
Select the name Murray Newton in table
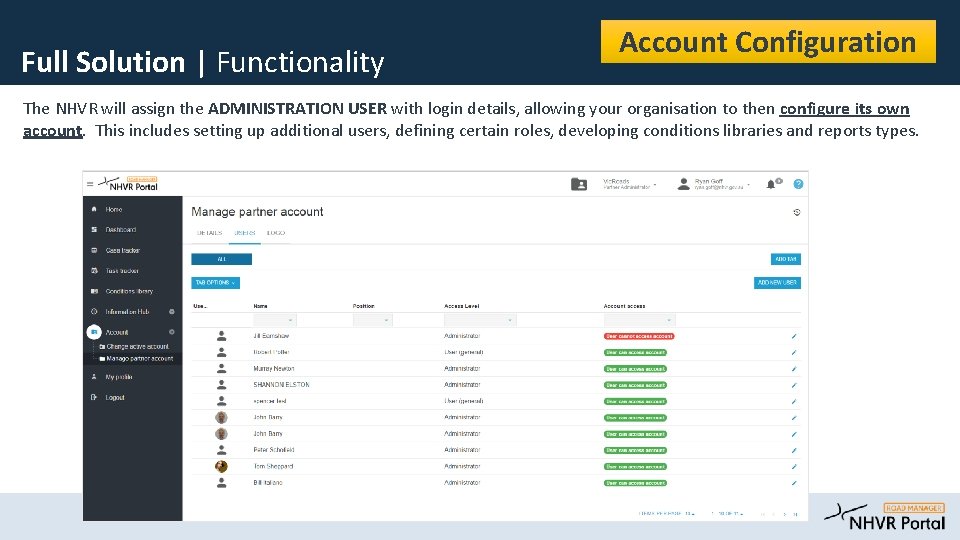274,369
